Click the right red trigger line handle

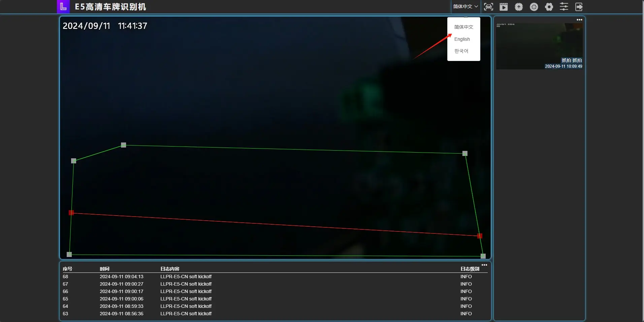480,236
